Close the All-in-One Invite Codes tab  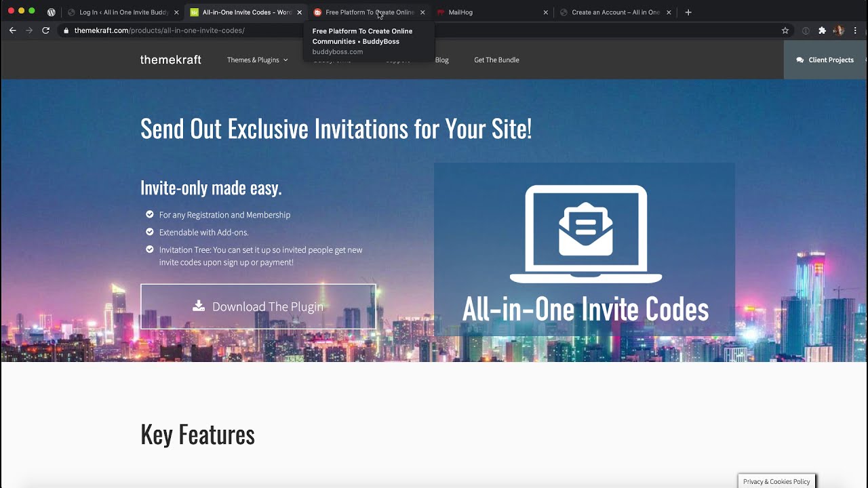[300, 12]
